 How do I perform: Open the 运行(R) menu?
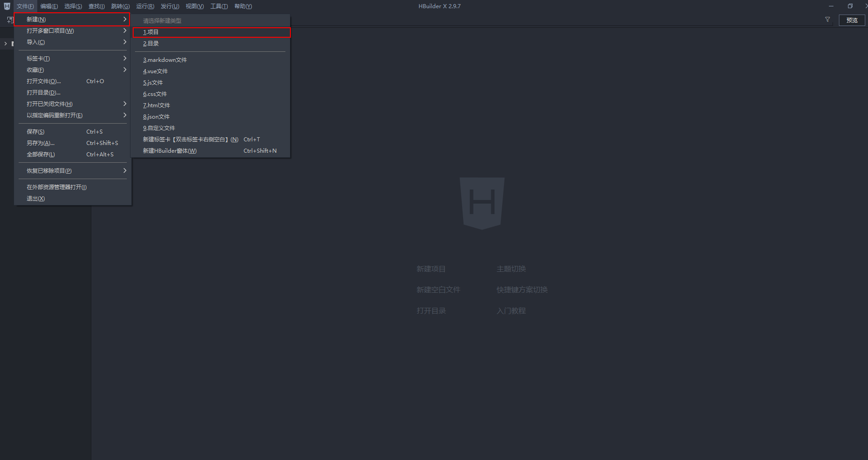point(145,6)
